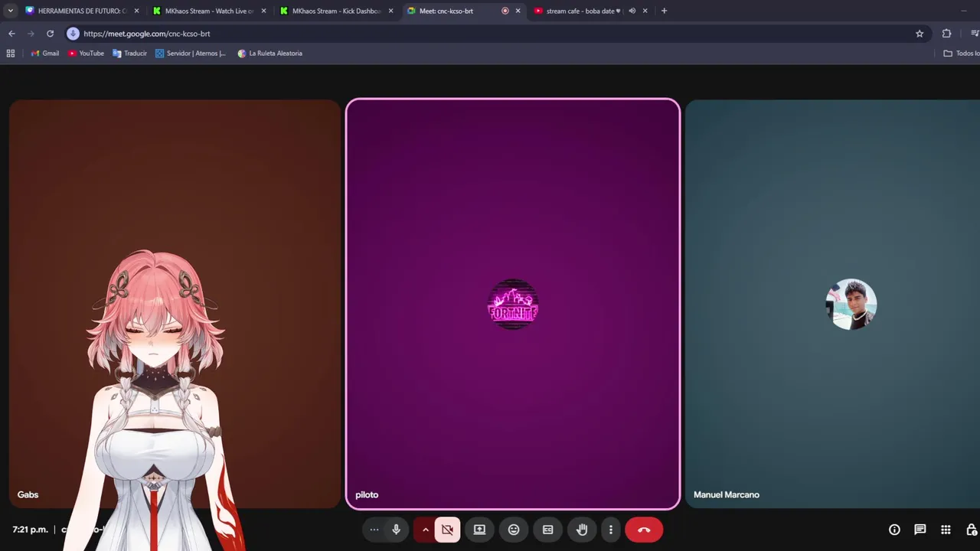Toggle closed captions
Viewport: 980px width, 551px height.
(x=548, y=530)
